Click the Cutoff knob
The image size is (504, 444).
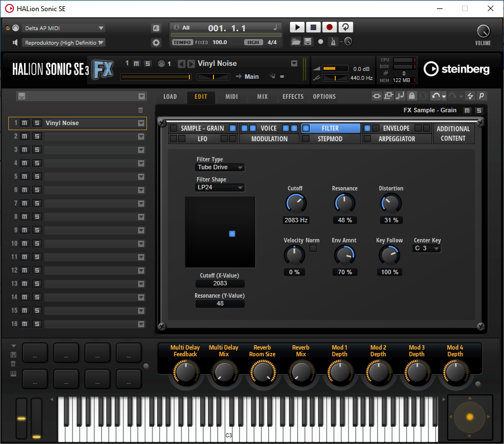click(296, 203)
